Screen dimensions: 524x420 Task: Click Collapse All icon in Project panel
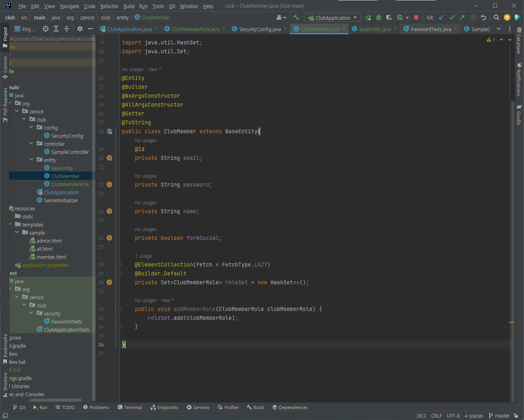(x=67, y=29)
